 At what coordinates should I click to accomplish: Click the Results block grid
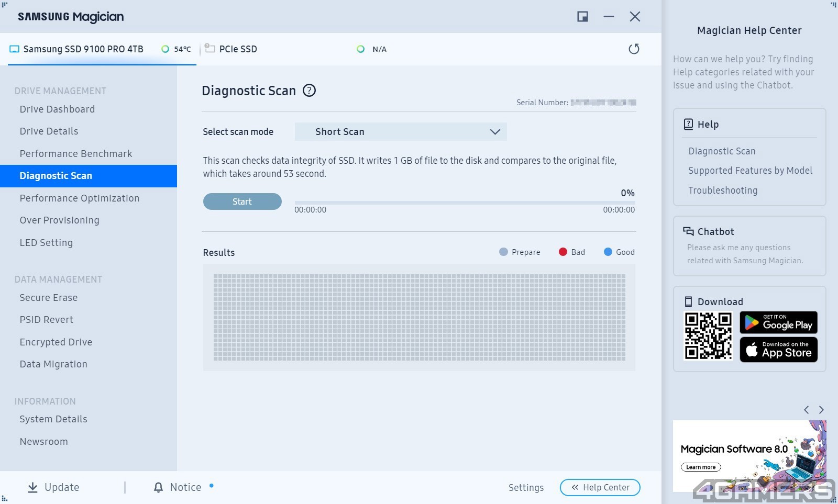click(x=419, y=317)
